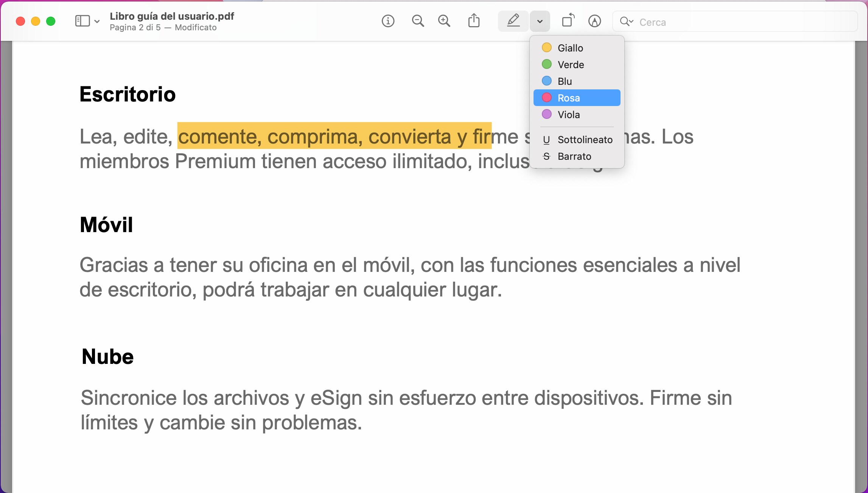This screenshot has height=493, width=868.
Task: Click document title 'Libro guía del usuario.pdf'
Action: pos(172,16)
